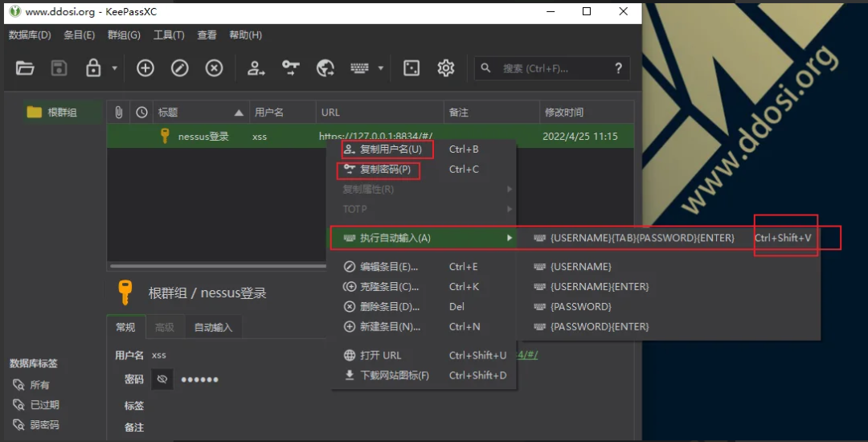Choose 删除条目(D)... in context menu

click(424, 306)
